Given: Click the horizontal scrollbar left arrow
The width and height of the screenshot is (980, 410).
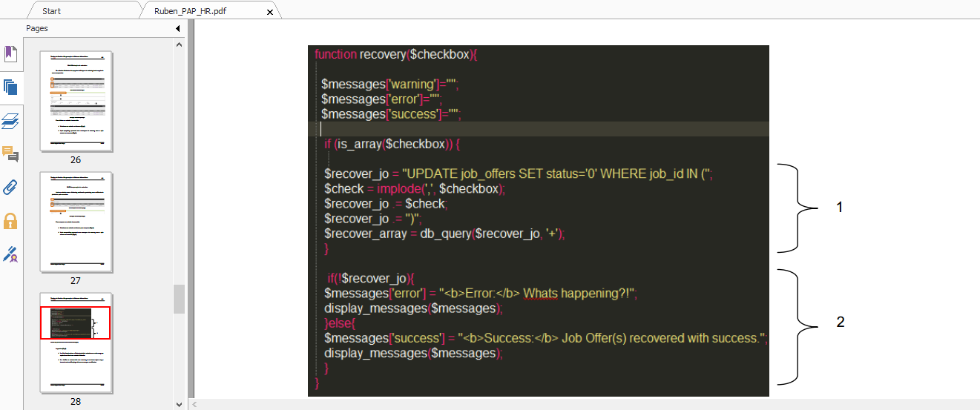Looking at the screenshot, I should click(x=194, y=404).
